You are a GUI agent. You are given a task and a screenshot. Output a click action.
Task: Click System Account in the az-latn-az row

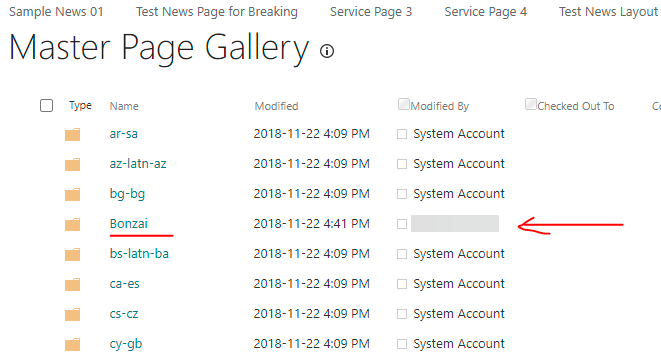(459, 164)
